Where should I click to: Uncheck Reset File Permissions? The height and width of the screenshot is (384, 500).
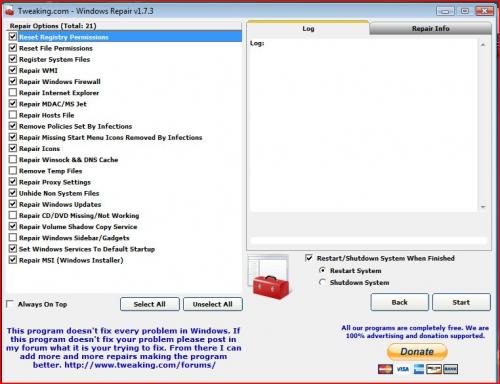click(13, 48)
